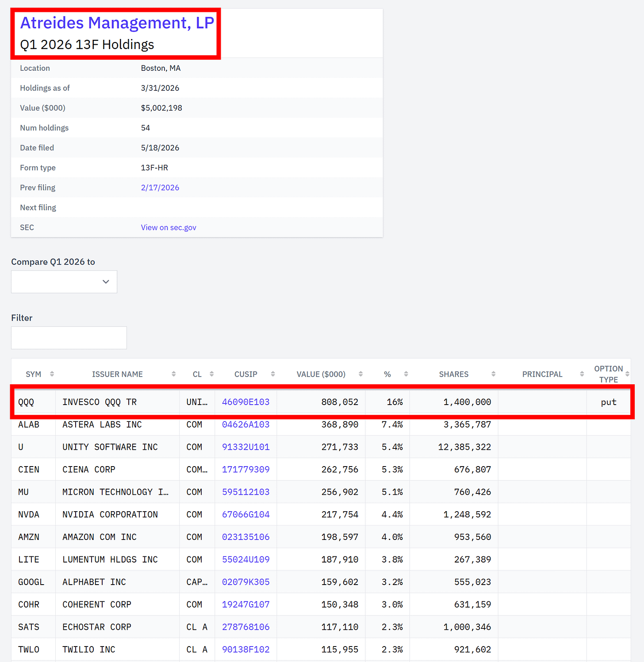Select the QQQ symbol cell
Image resolution: width=644 pixels, height=662 pixels.
click(34, 402)
